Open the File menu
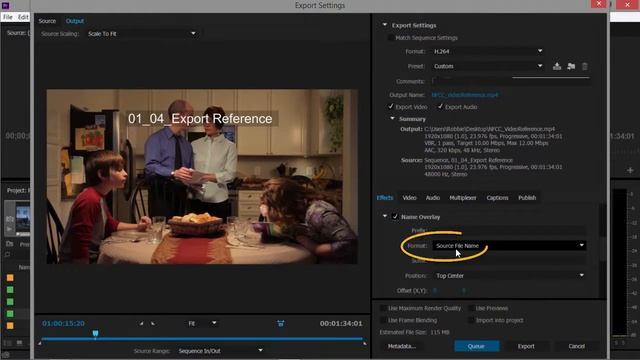The image size is (640, 360). click(x=8, y=17)
